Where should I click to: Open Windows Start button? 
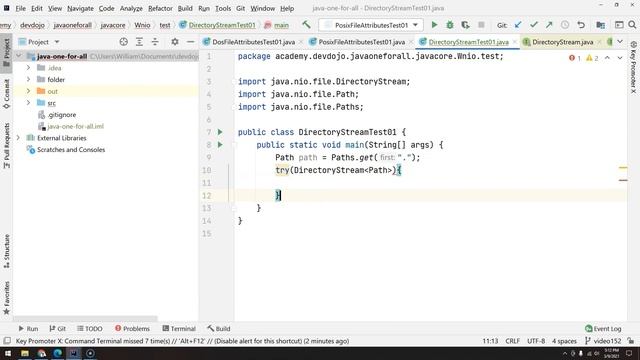[8, 353]
